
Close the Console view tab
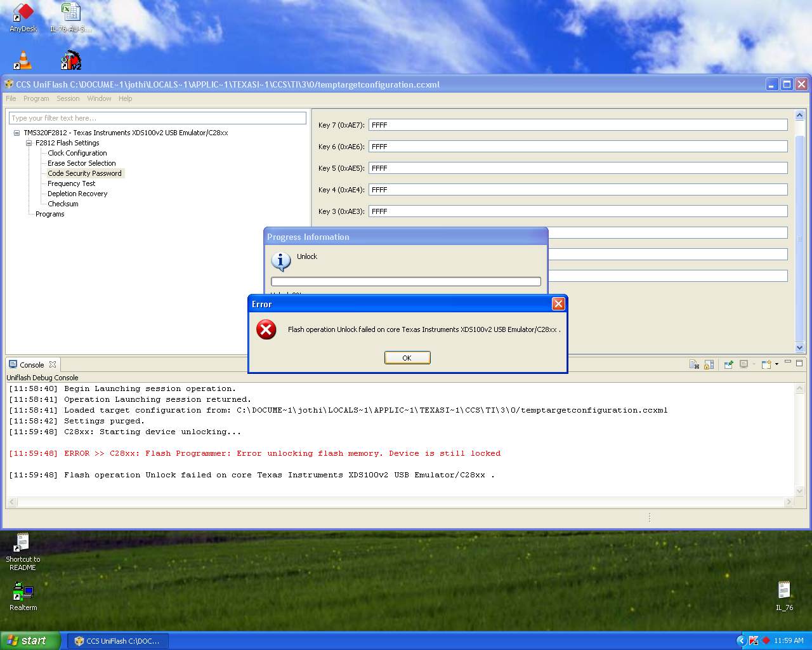53,364
